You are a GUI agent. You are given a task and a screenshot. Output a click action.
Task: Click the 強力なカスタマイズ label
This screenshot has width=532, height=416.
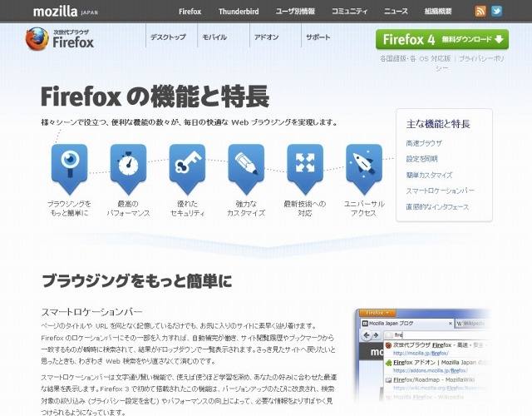246,209
